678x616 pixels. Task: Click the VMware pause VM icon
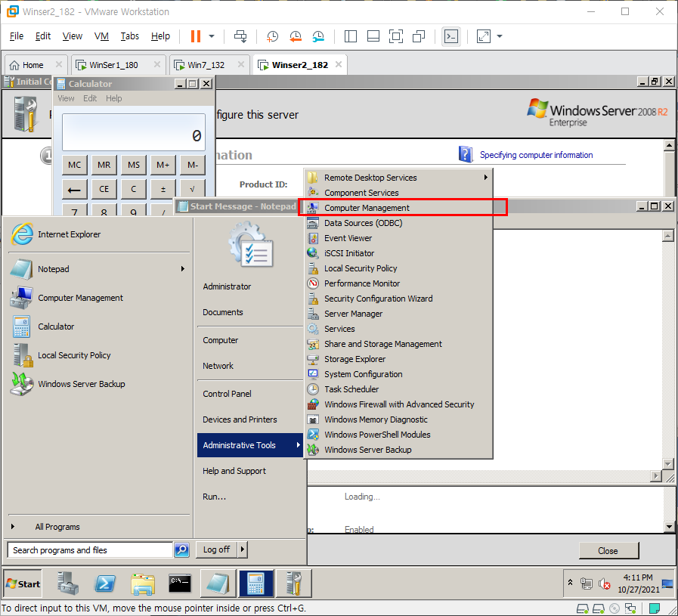pos(196,36)
